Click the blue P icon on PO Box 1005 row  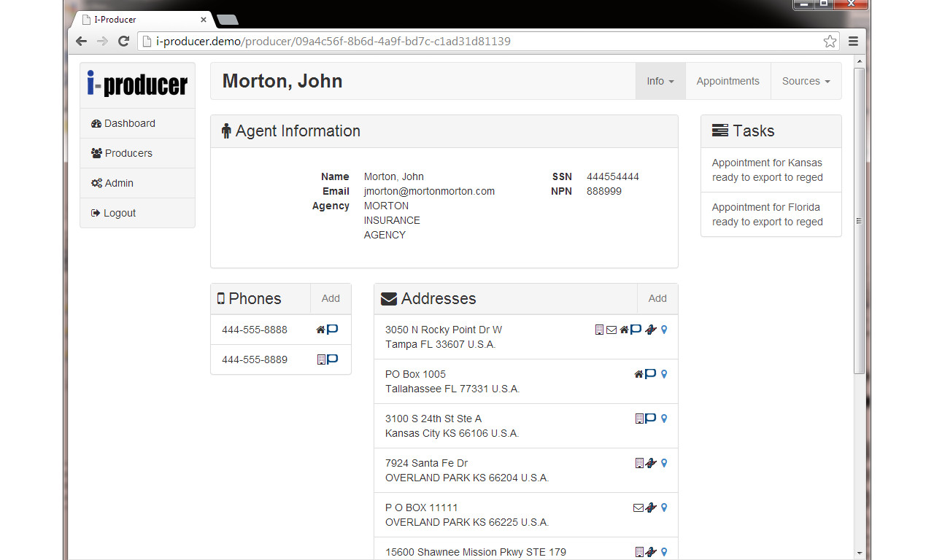pyautogui.click(x=651, y=374)
